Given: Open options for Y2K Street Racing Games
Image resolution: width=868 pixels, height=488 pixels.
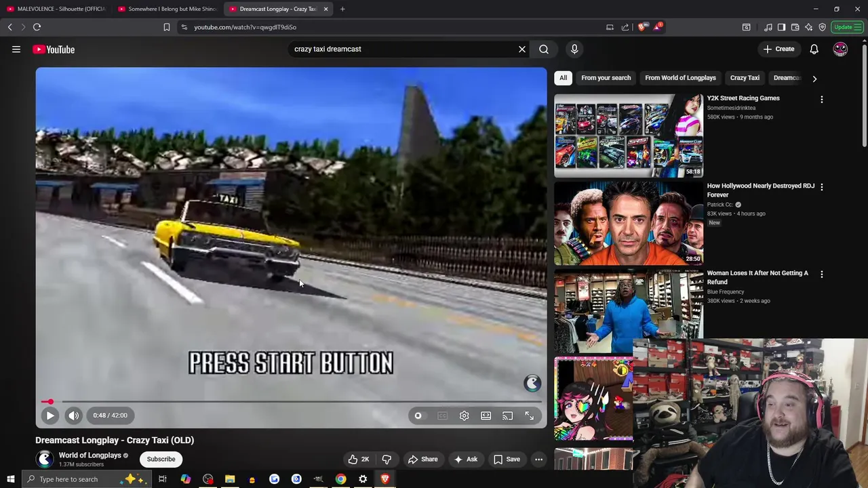Looking at the screenshot, I should point(822,100).
